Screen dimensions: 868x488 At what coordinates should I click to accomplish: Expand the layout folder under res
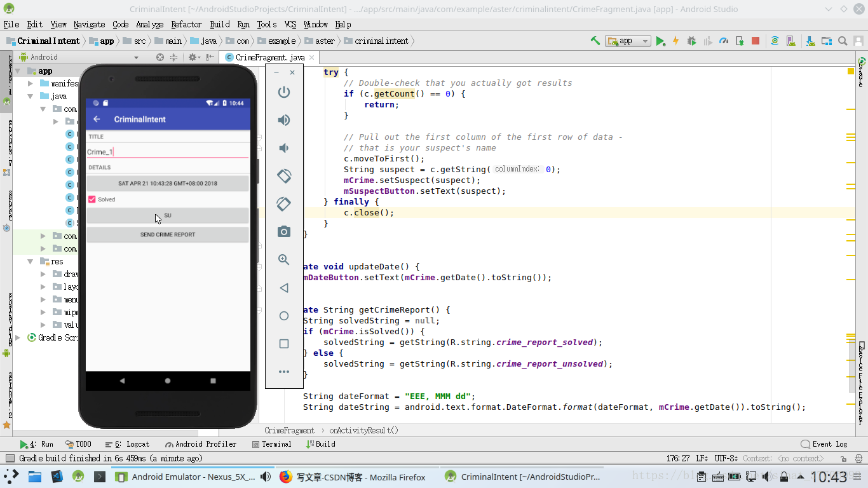[x=43, y=287]
